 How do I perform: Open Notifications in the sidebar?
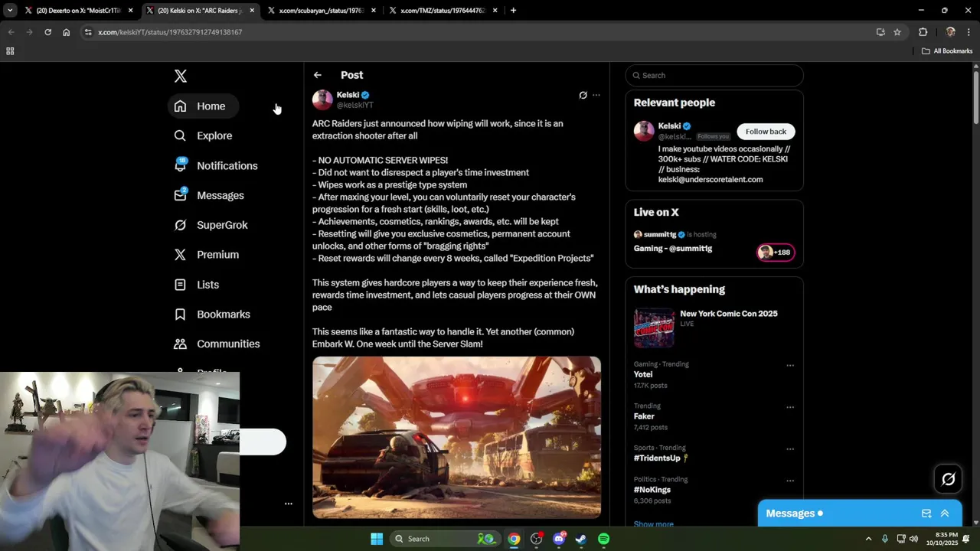pyautogui.click(x=216, y=165)
